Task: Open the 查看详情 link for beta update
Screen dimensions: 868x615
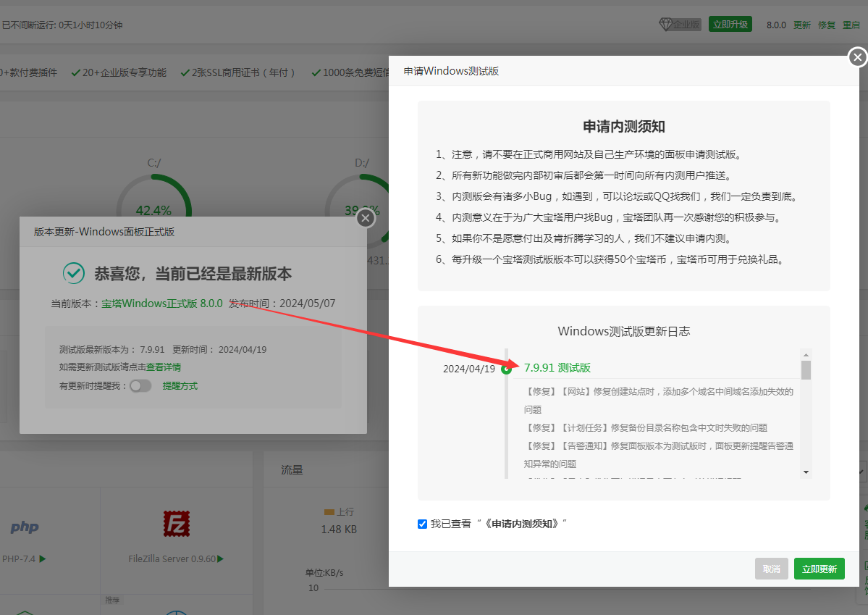Action: [164, 367]
